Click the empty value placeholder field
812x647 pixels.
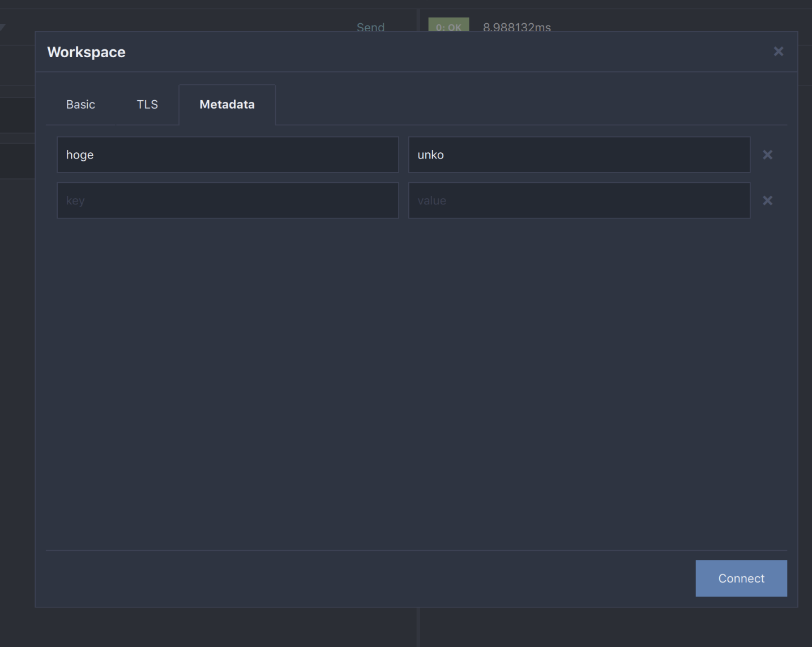pos(579,200)
